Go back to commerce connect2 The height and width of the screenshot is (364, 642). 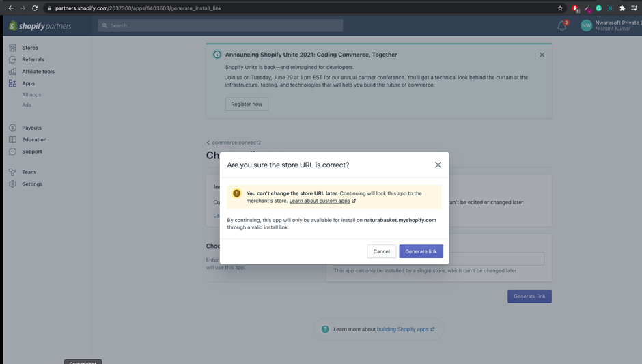tap(235, 143)
